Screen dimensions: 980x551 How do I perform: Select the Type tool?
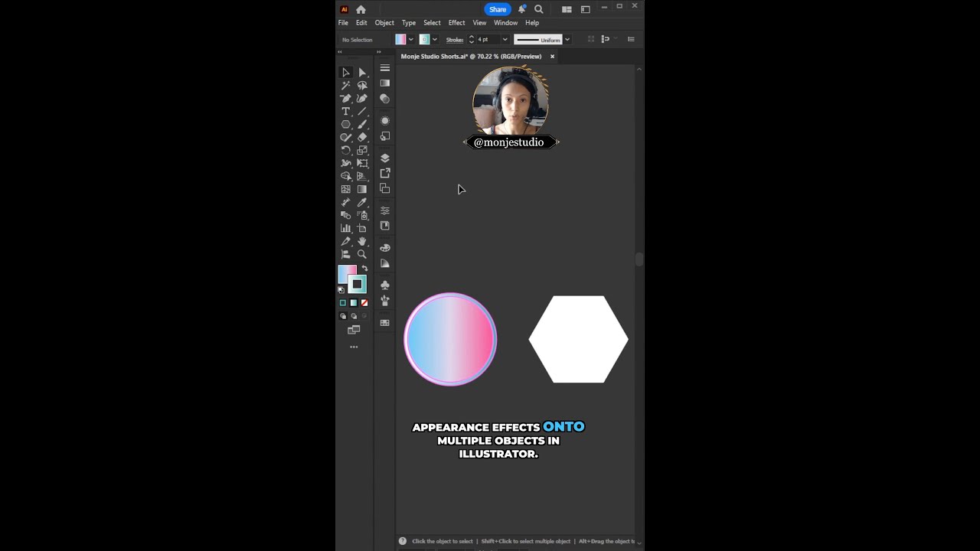point(346,112)
